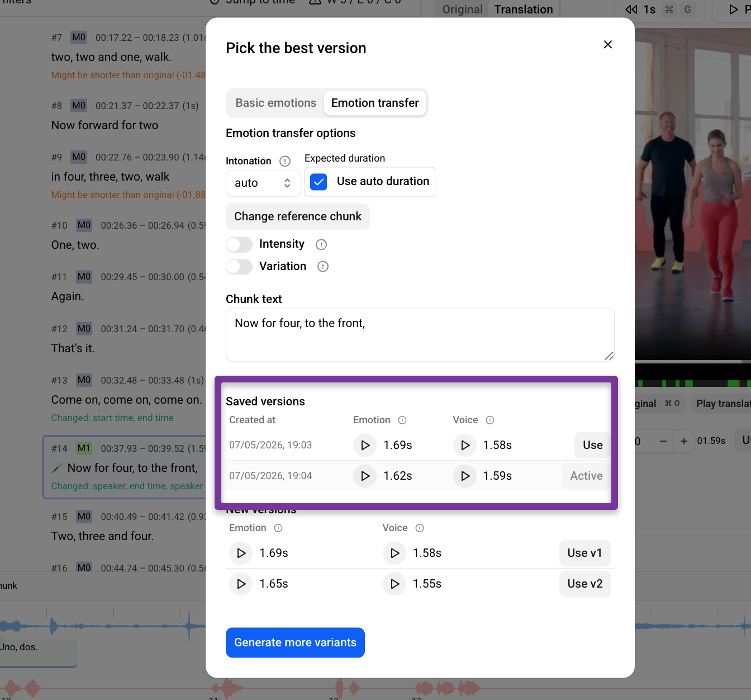The image size is (751, 700).
Task: Play voice audio for saved 19:04 version
Action: 465,476
